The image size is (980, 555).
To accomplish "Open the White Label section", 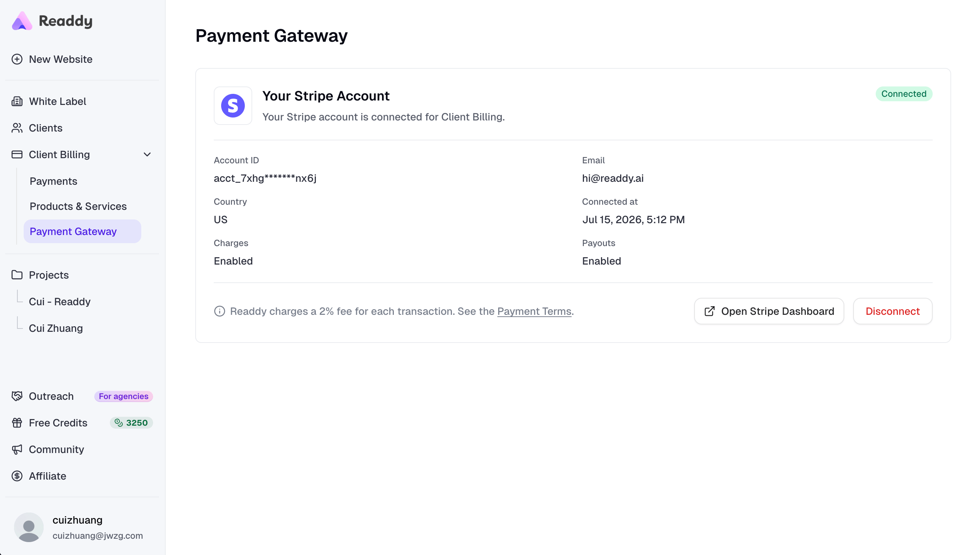I will (x=82, y=101).
